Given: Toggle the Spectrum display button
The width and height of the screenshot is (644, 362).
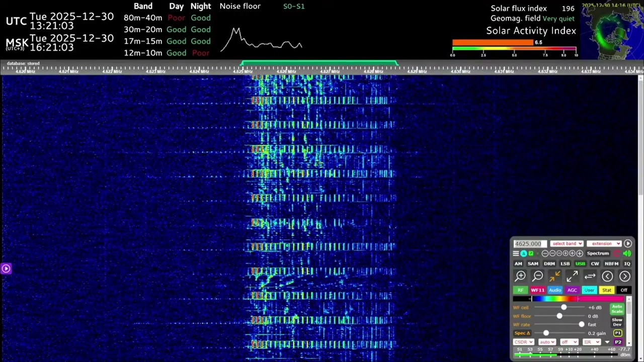Looking at the screenshot, I should tap(598, 253).
